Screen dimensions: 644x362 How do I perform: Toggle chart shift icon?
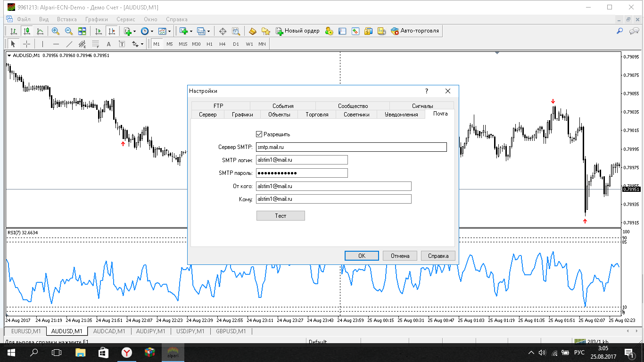coord(112,31)
